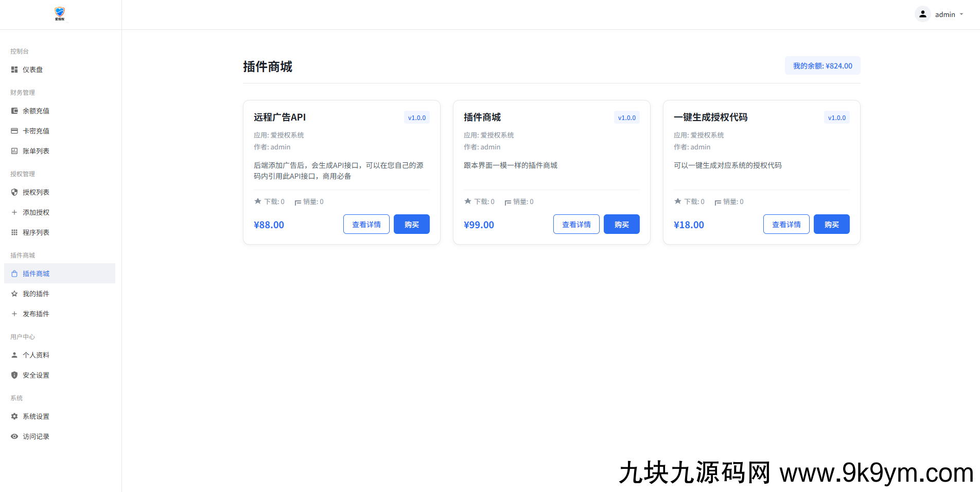Click the 发布插件 plus icon
Image resolution: width=980 pixels, height=492 pixels.
tap(14, 313)
